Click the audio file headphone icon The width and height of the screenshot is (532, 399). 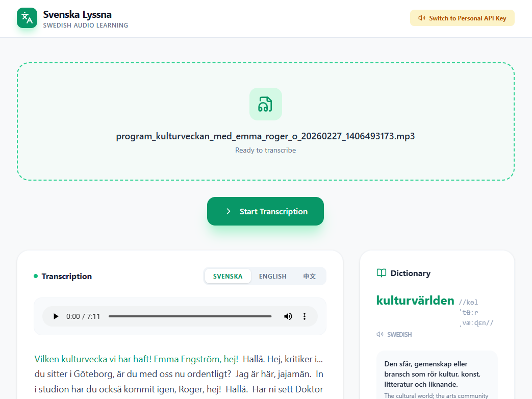[265, 104]
